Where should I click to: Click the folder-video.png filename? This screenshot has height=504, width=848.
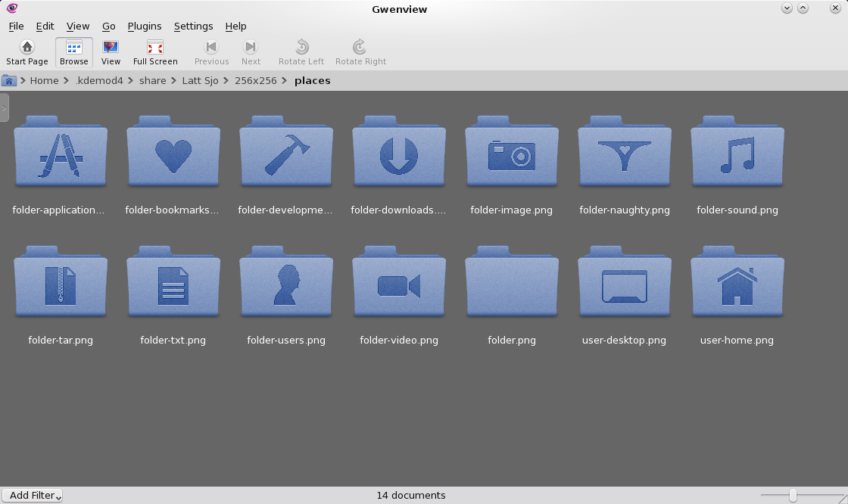tap(399, 340)
